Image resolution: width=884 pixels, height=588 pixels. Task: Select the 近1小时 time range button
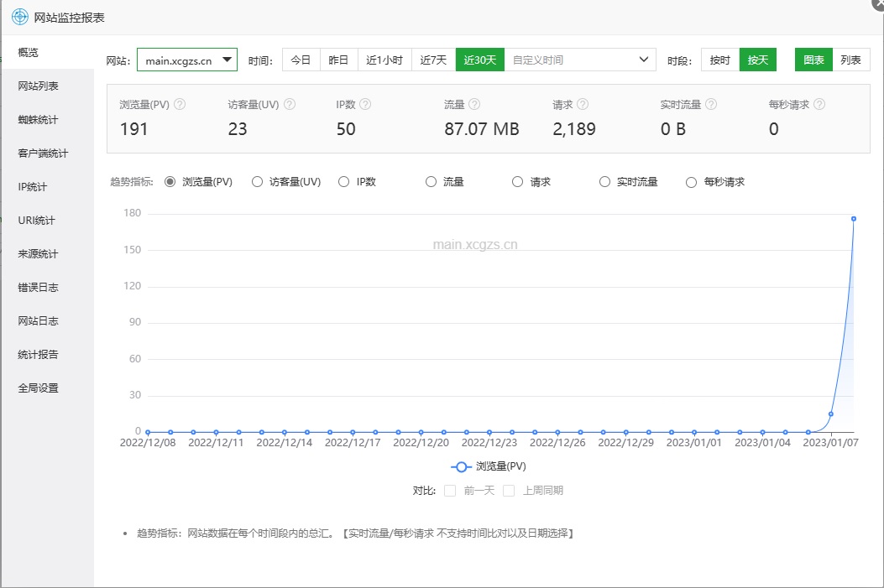(x=384, y=60)
